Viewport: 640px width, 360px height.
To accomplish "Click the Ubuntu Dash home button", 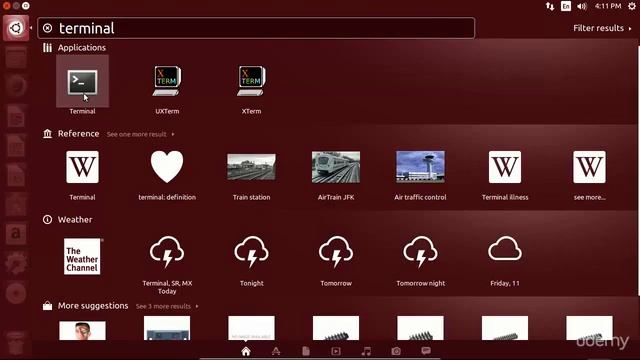I will pos(16,28).
